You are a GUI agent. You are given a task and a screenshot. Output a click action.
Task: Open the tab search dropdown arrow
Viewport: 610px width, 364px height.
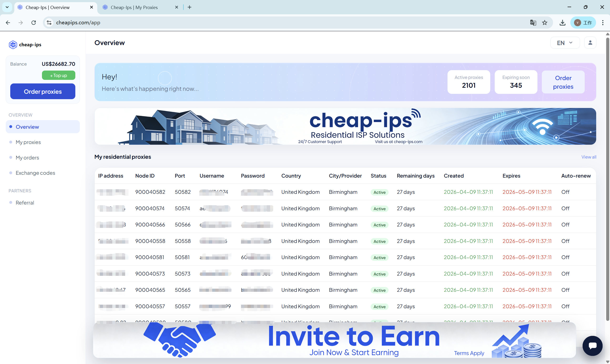(7, 7)
